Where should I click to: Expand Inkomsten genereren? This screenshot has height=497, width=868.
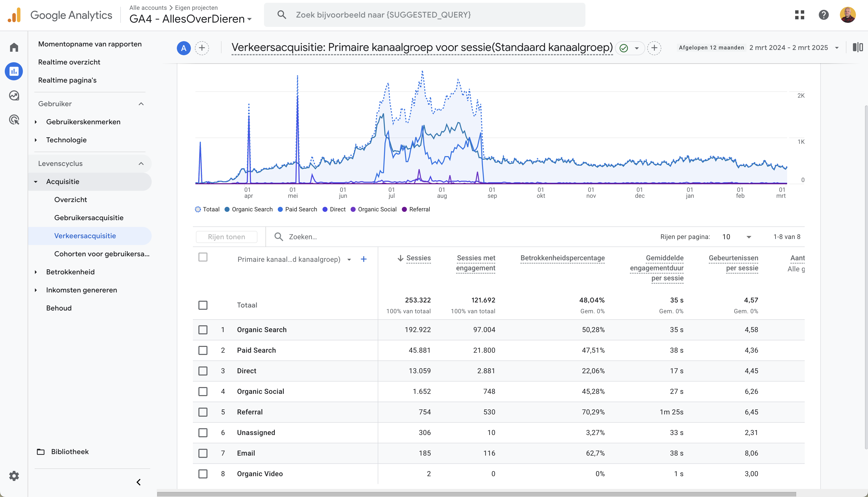[x=35, y=290]
